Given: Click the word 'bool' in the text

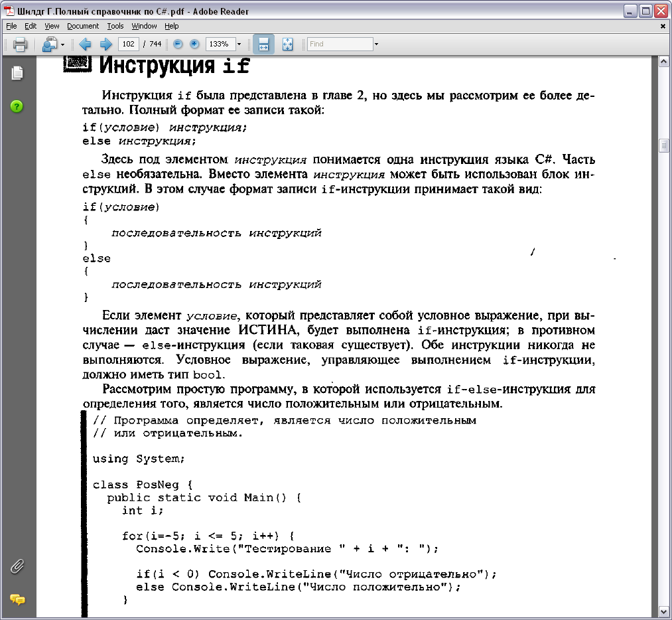Looking at the screenshot, I should click(208, 375).
